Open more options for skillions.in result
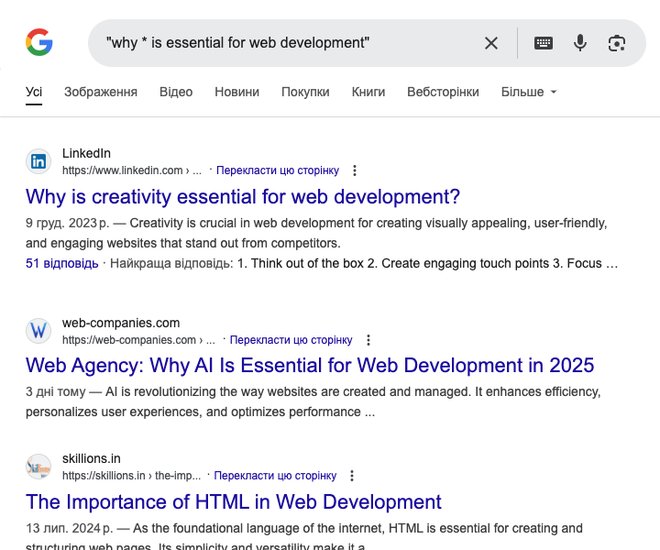660x550 pixels. (x=352, y=476)
